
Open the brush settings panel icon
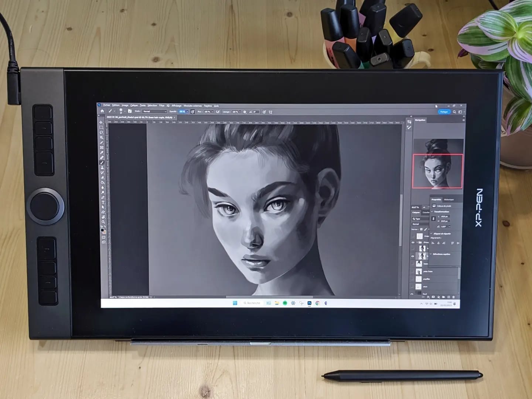tap(130, 111)
